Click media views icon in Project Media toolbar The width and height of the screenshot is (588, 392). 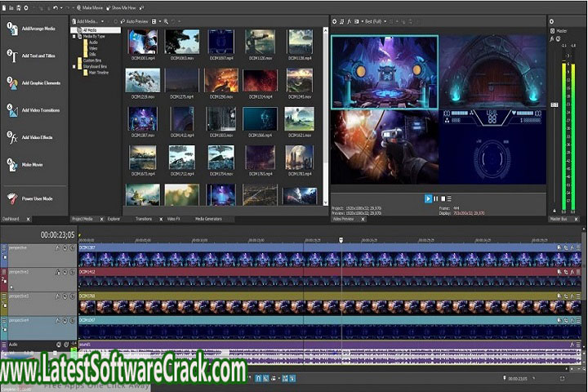click(x=154, y=21)
